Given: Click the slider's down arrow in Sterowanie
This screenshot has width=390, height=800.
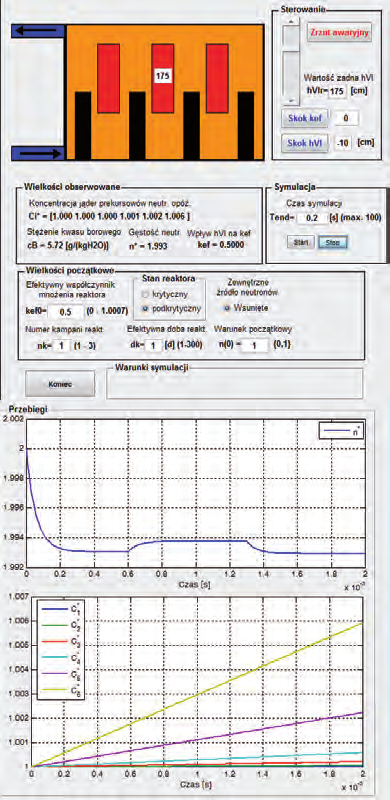Looking at the screenshot, I should coord(291,101).
